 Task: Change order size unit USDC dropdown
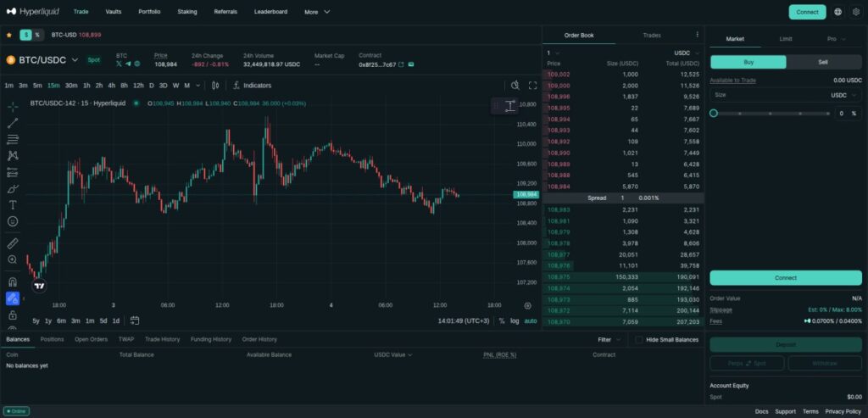[x=843, y=95]
